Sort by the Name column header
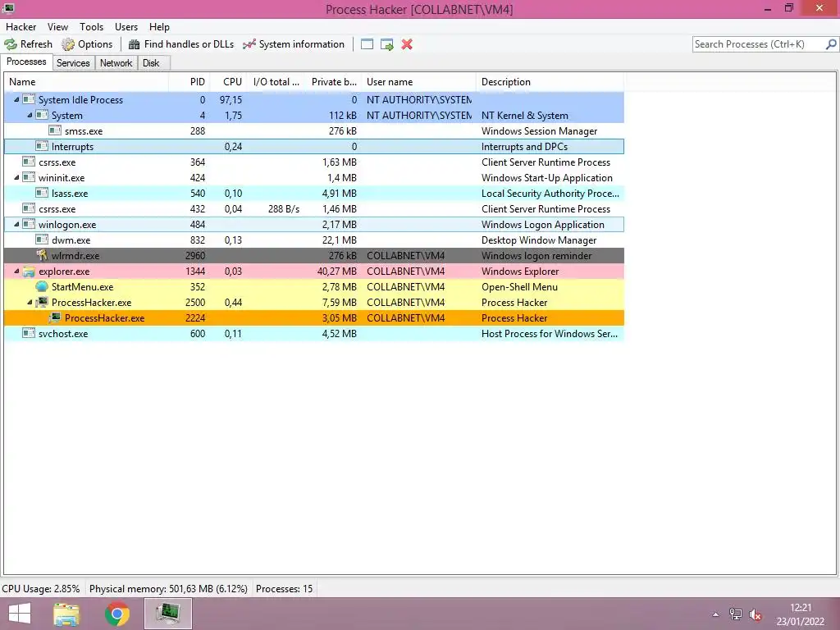This screenshot has width=840, height=630. click(x=87, y=82)
